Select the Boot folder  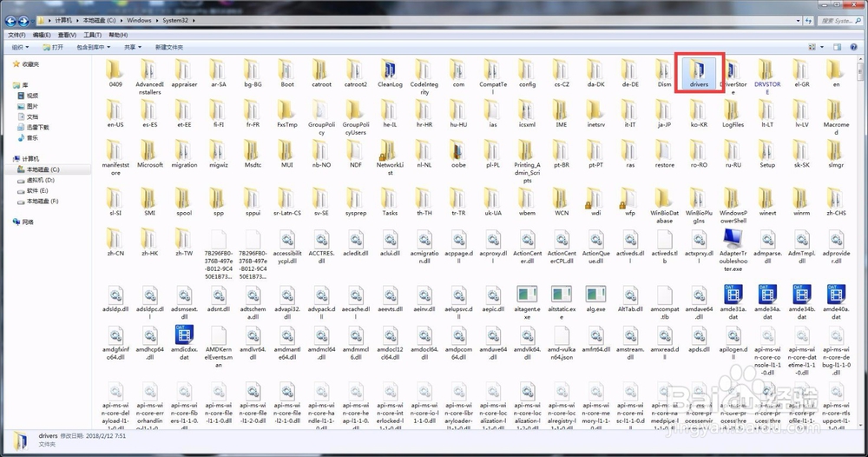287,73
